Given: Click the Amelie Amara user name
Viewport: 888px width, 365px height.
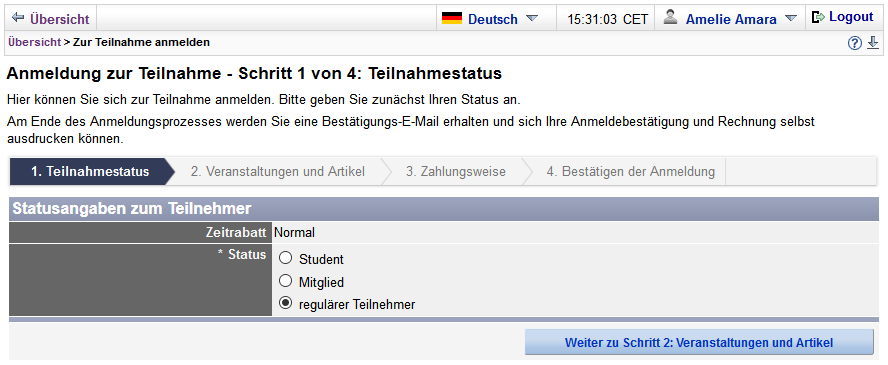Looking at the screenshot, I should [731, 19].
